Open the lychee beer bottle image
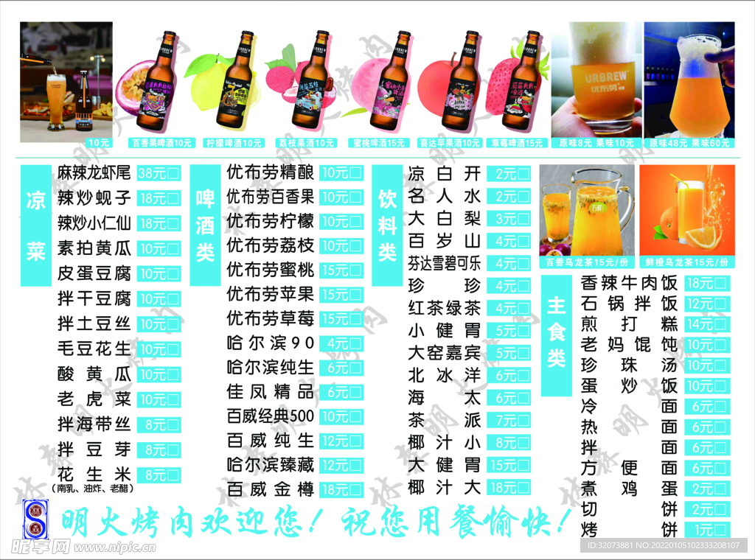 [x=303, y=82]
